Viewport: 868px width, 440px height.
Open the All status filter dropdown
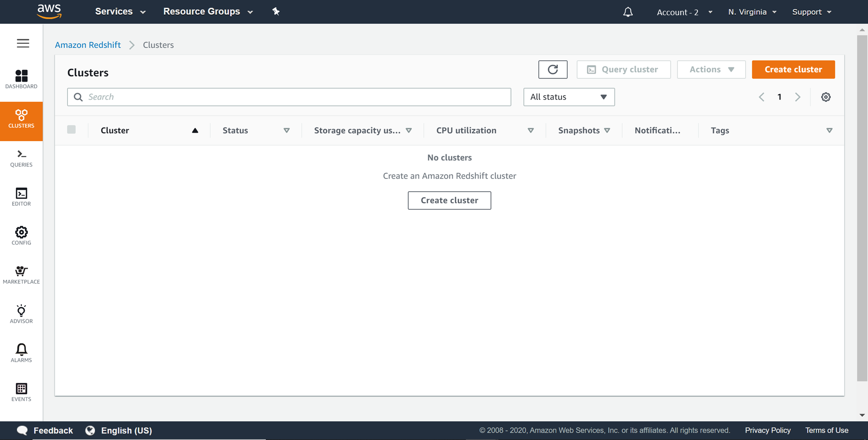tap(569, 97)
